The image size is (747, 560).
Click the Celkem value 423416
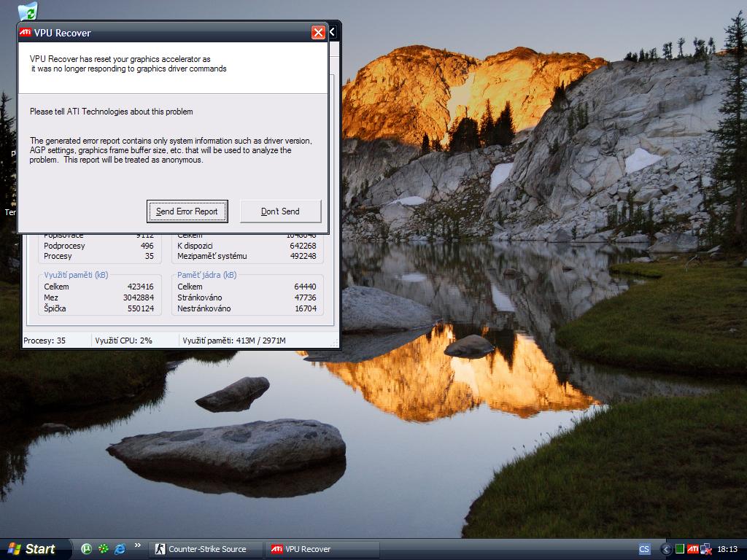[x=141, y=287]
